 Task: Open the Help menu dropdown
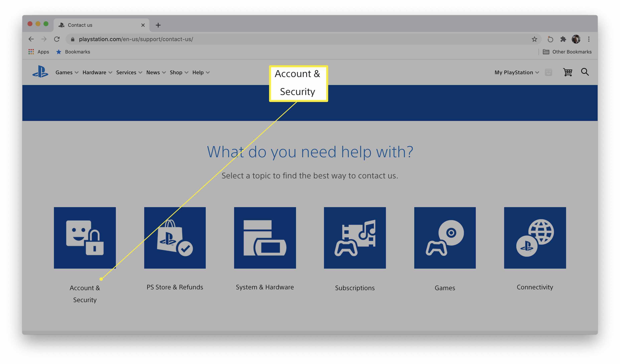point(200,72)
